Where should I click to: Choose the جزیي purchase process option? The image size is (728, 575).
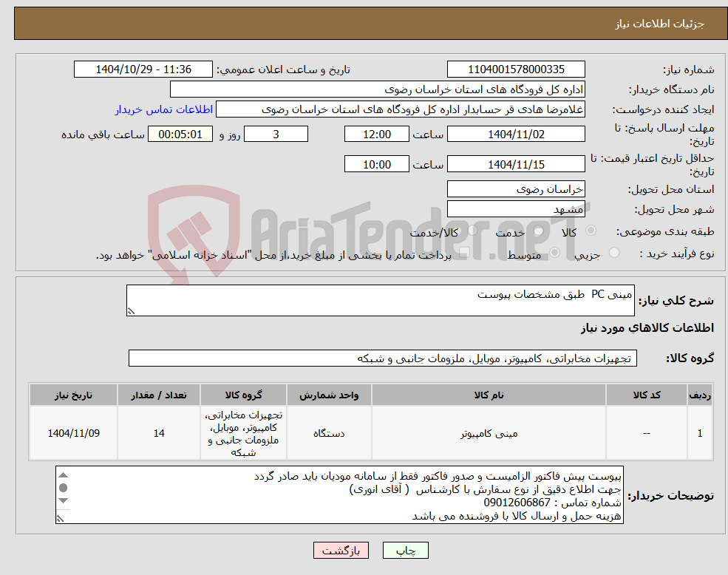tap(613, 252)
